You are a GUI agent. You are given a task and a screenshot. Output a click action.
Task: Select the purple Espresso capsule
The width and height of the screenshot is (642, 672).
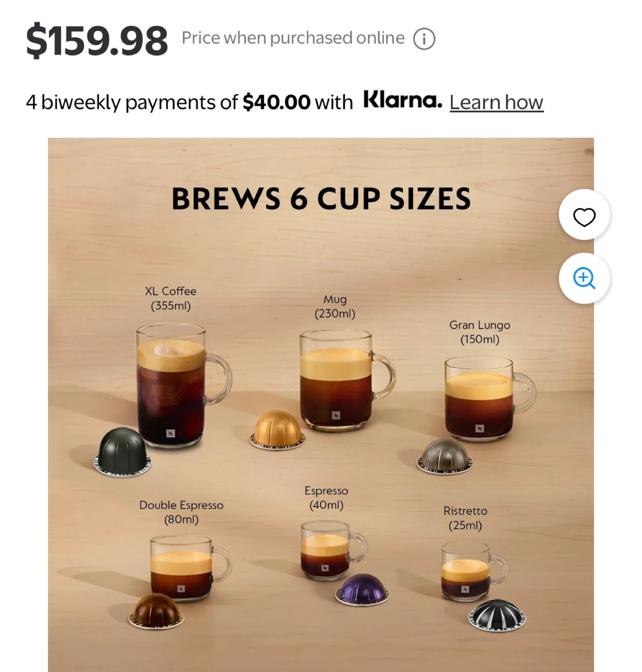tap(362, 589)
